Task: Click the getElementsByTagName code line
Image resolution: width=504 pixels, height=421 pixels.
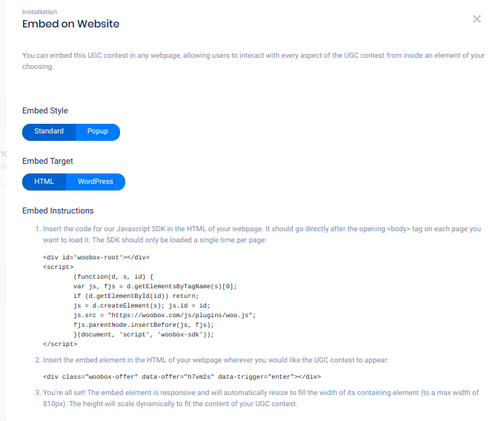Action: coord(154,286)
